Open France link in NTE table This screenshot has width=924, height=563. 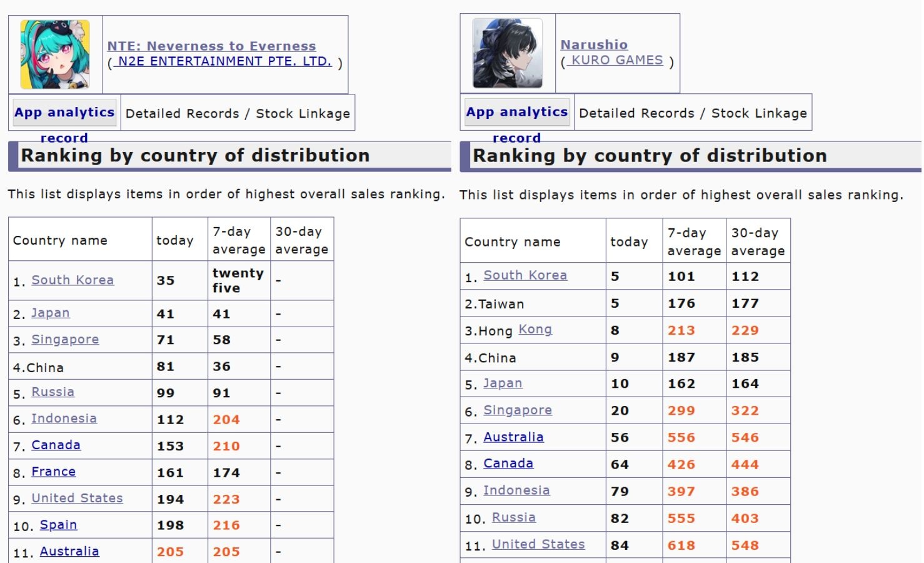click(53, 471)
